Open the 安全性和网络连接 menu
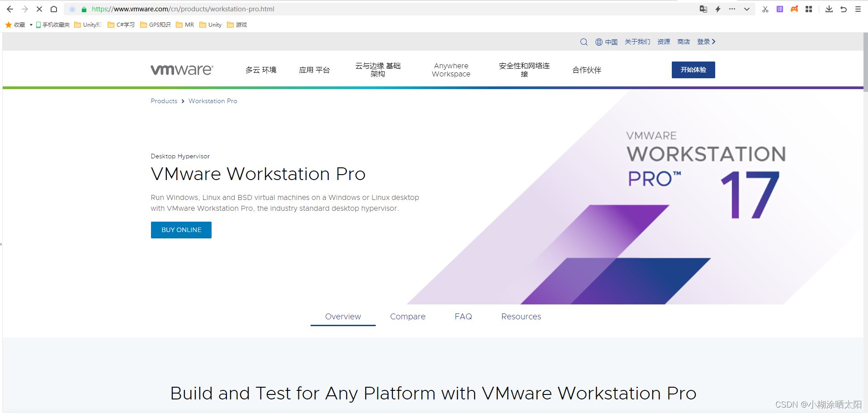The width and height of the screenshot is (868, 413). 524,70
